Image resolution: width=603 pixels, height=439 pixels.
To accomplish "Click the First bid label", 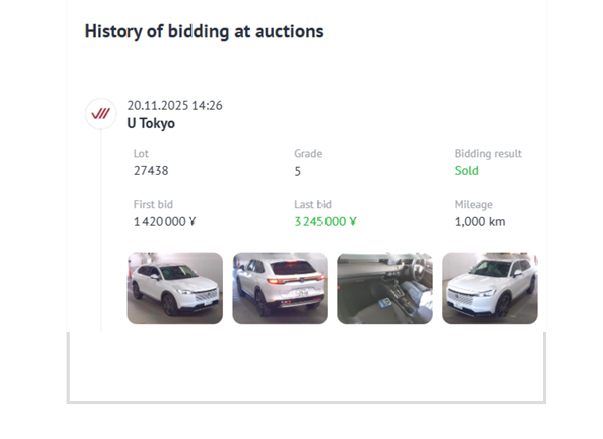I will [153, 204].
